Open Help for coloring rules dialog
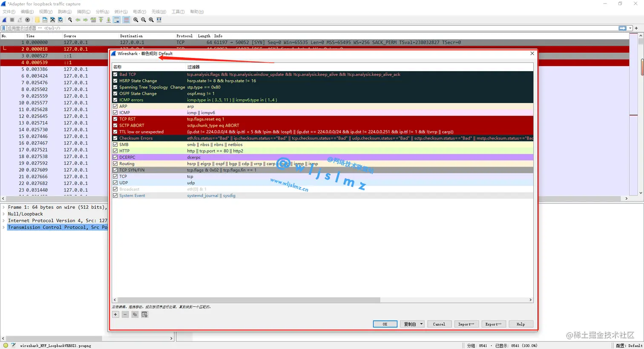This screenshot has width=644, height=349. (x=521, y=324)
